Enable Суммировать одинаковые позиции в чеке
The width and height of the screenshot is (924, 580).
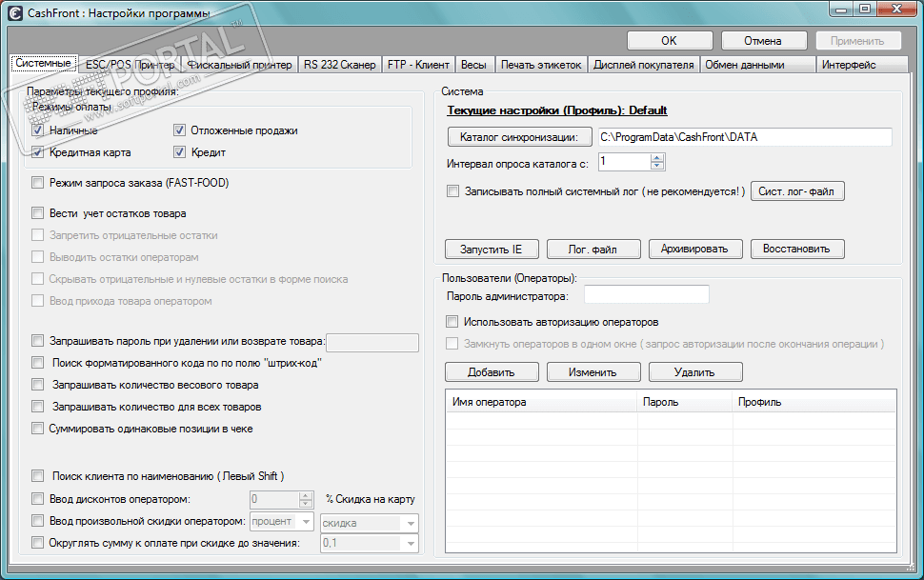(x=38, y=428)
